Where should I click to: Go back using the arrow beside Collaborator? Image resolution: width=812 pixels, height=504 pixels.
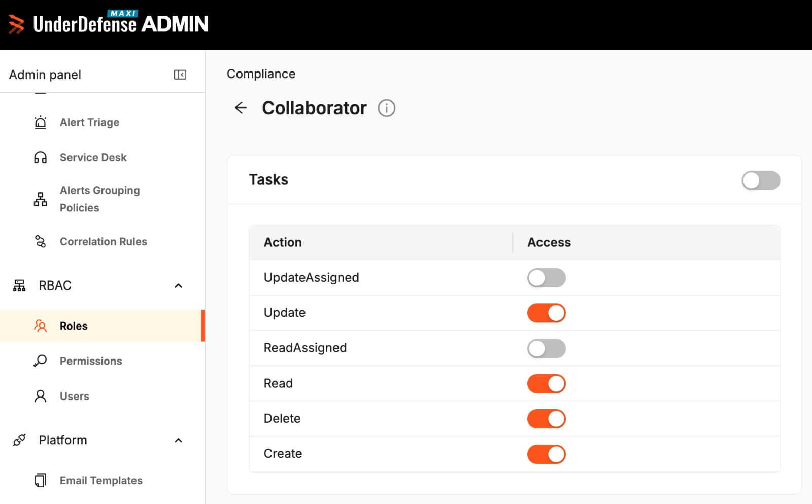point(241,107)
